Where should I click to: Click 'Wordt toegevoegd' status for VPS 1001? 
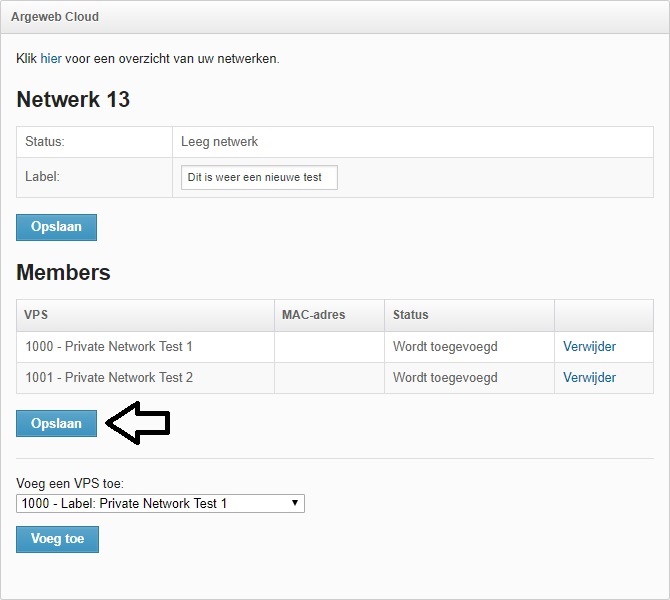[445, 378]
